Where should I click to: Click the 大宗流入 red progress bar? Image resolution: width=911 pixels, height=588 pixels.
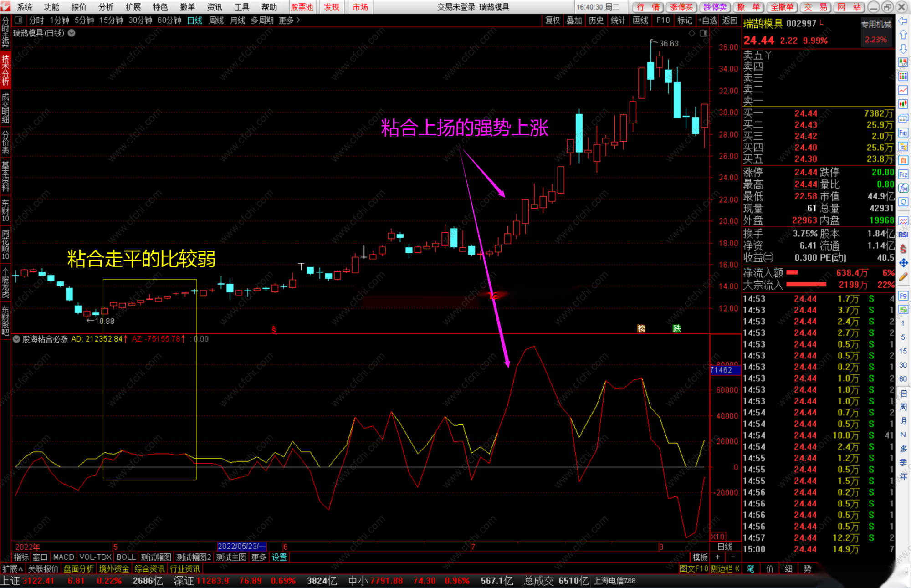[806, 285]
